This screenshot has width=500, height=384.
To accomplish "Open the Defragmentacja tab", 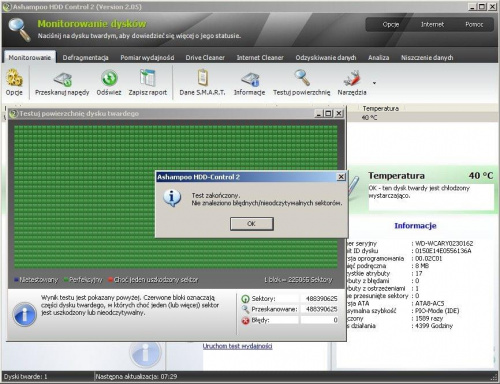I will coord(85,57).
